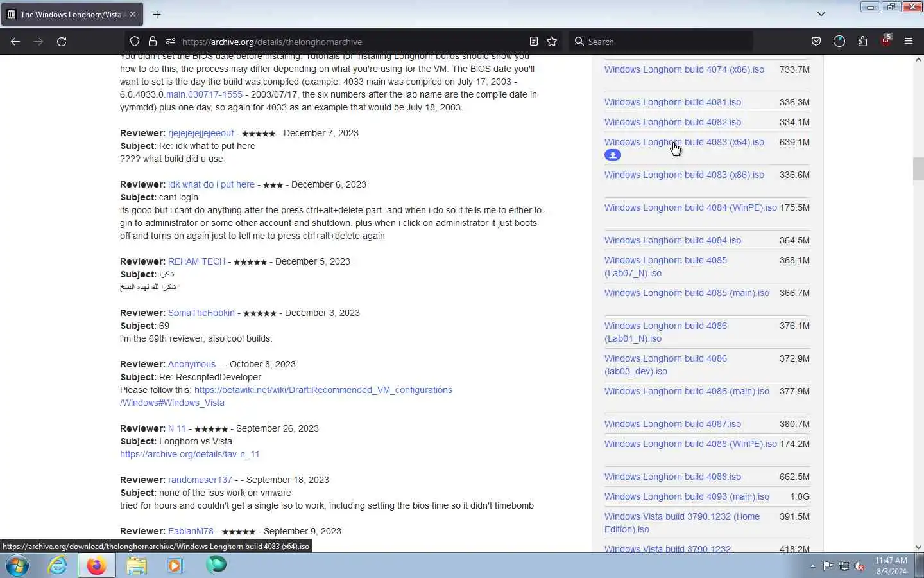Open archive.org/details/fav-n_11 link
Screen dimensions: 924x578
coord(190,454)
